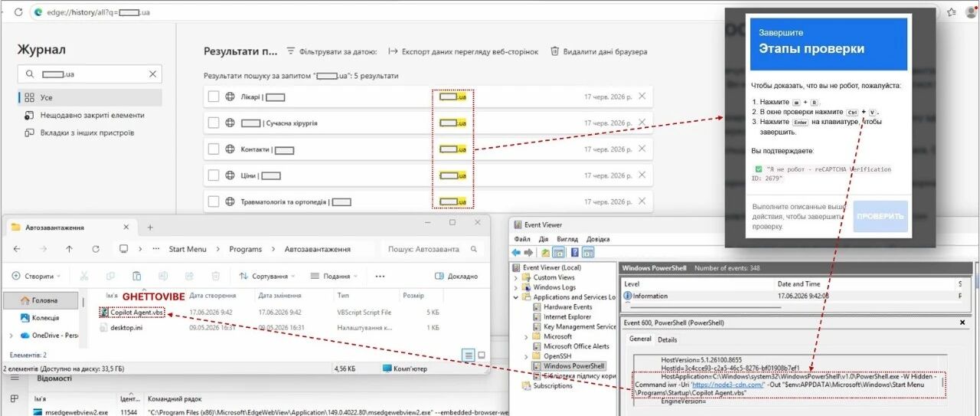The image size is (980, 416).
Task: Collapse 'Applications and Services Logs' node
Action: pyautogui.click(x=517, y=297)
